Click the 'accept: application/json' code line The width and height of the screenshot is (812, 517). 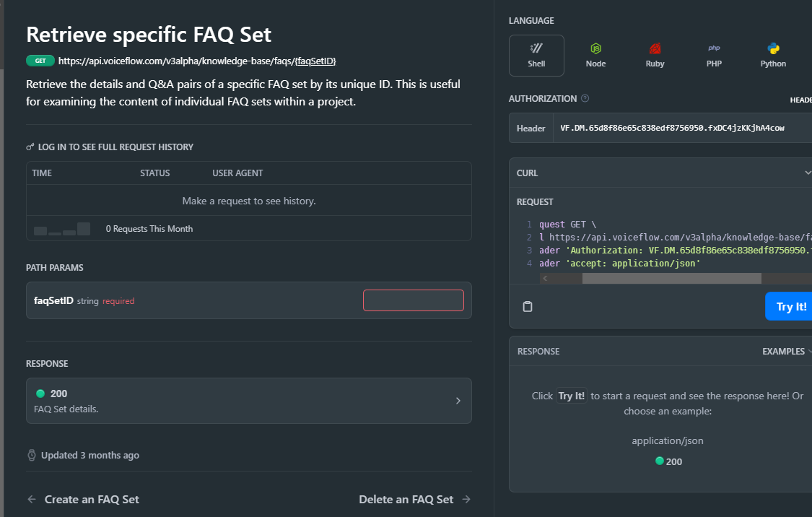tap(620, 263)
